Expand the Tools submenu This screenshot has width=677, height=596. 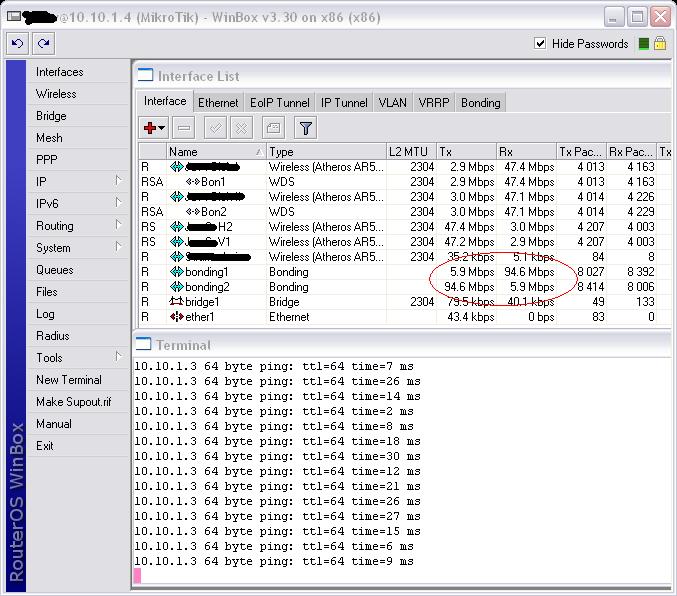118,357
